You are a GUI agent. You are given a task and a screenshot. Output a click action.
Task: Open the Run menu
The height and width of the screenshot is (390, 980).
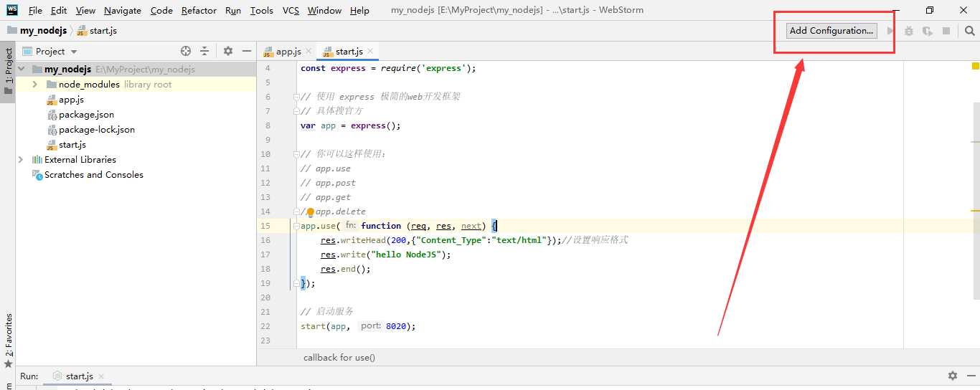pyautogui.click(x=232, y=10)
